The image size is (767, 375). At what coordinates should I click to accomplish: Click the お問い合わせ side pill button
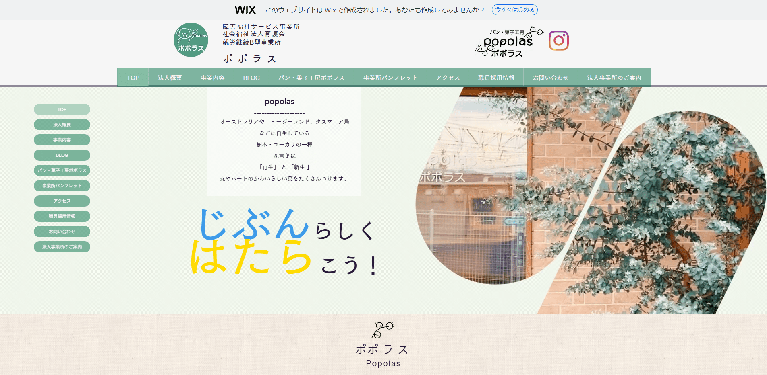[x=62, y=231]
